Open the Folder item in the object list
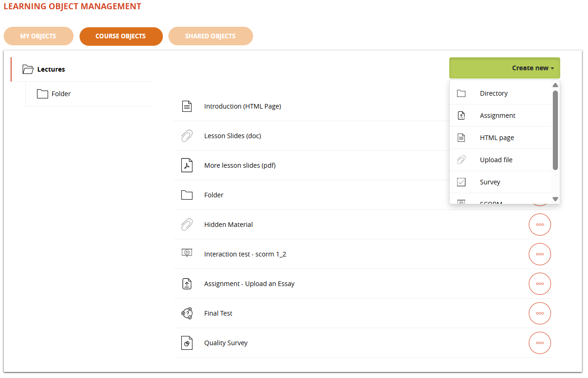 coord(214,195)
